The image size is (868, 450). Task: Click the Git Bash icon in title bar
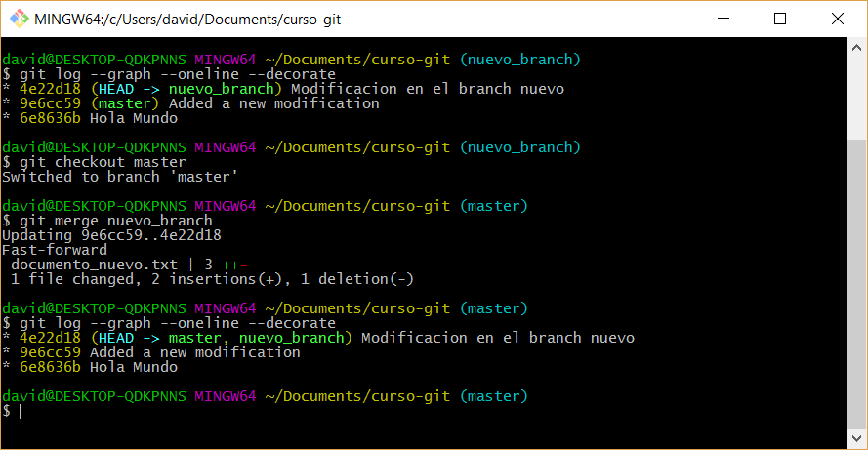coord(18,19)
